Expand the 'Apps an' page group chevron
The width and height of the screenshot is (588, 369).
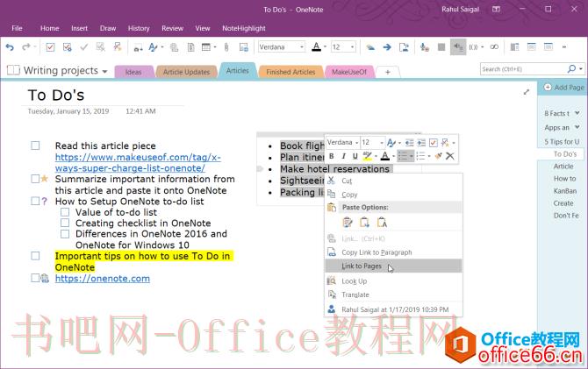[577, 127]
